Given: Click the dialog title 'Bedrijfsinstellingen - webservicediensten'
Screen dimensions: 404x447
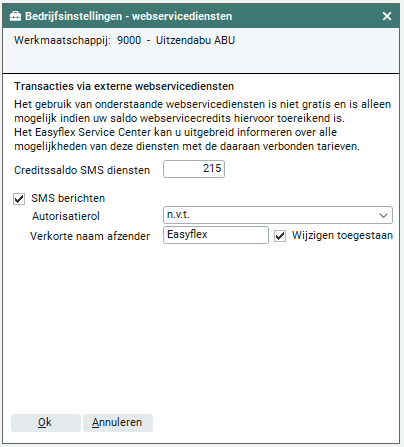Looking at the screenshot, I should tap(129, 16).
